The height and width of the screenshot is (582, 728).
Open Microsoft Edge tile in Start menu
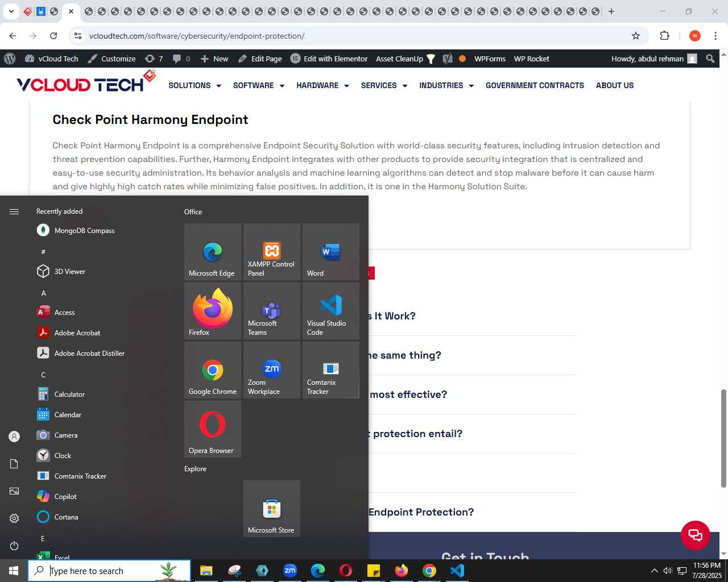[x=213, y=251]
